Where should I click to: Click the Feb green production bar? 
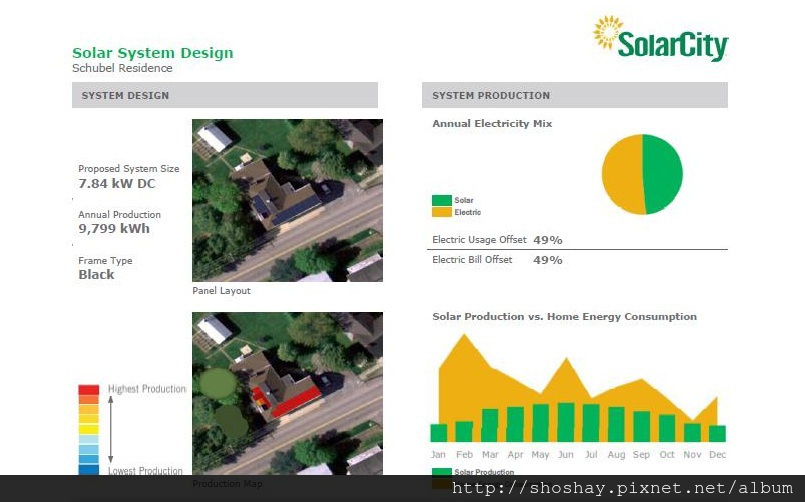464,432
